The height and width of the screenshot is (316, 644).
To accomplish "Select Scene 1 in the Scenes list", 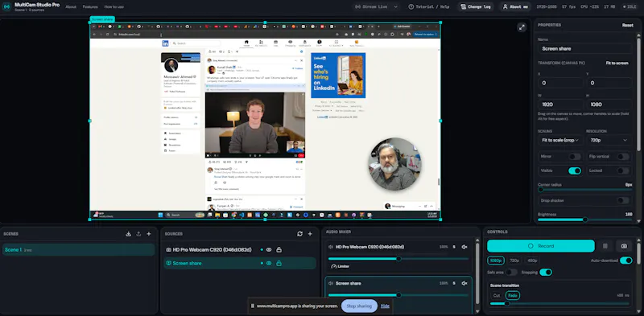I will pos(78,249).
